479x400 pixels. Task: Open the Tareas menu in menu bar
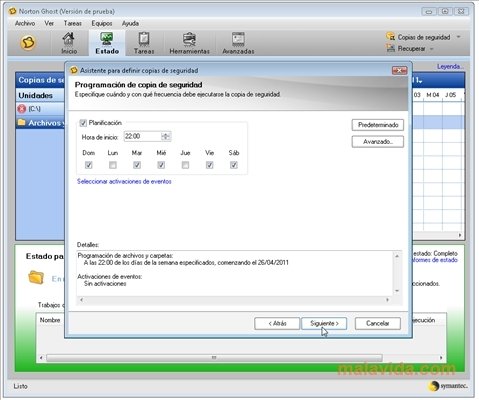(x=73, y=23)
